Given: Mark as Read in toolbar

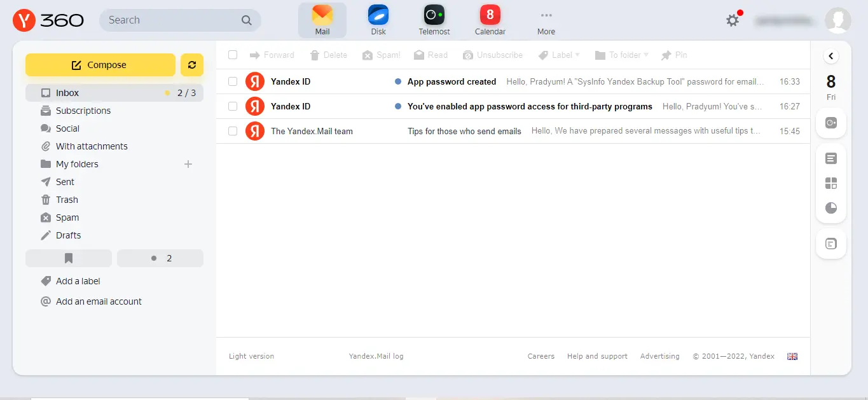Looking at the screenshot, I should point(431,55).
